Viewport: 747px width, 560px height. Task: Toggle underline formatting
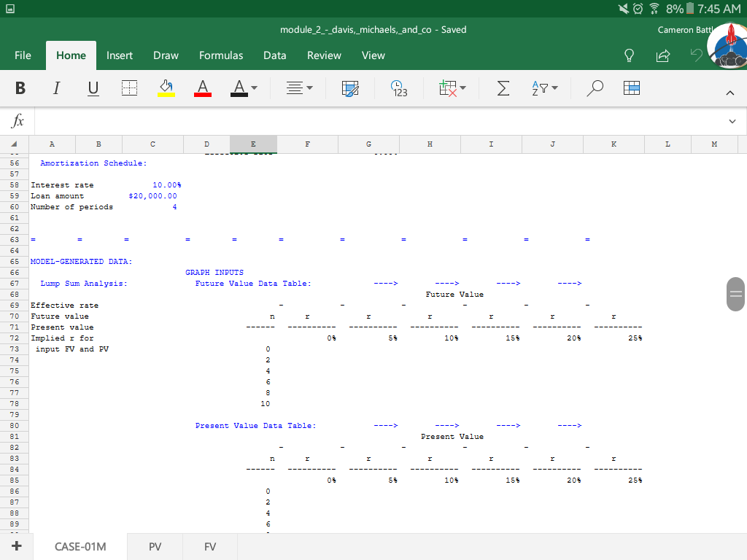[x=93, y=88]
